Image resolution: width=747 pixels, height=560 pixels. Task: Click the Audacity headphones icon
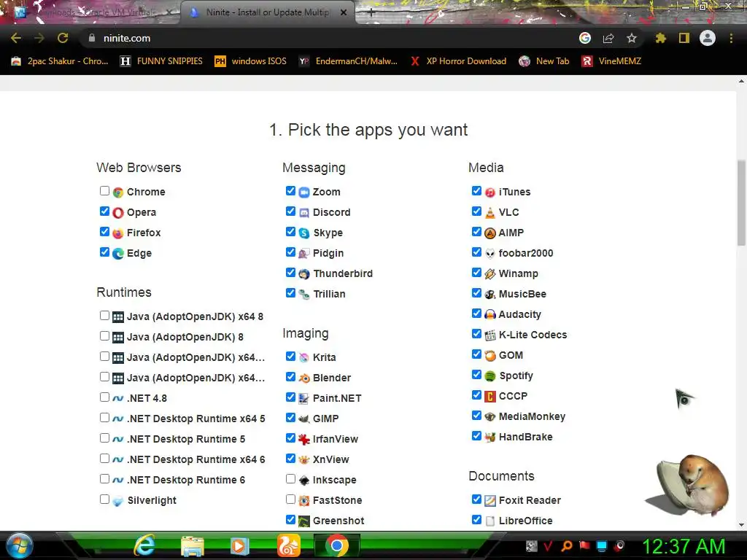(489, 315)
